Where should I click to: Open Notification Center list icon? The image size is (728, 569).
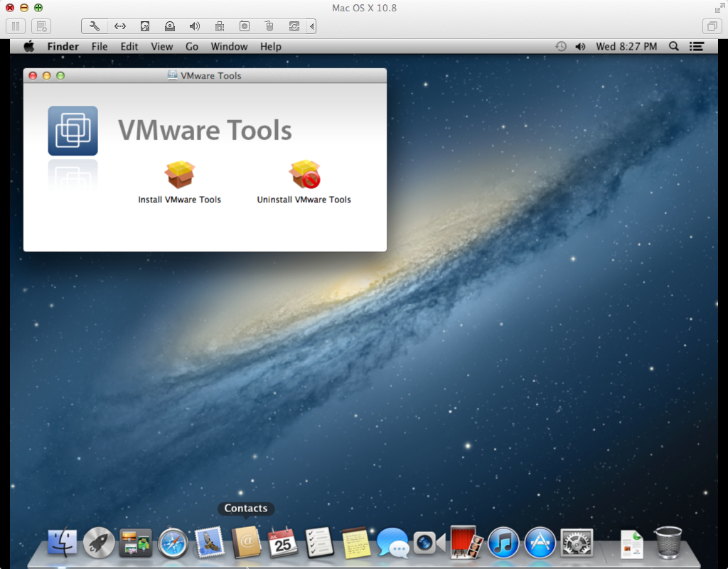click(x=697, y=46)
